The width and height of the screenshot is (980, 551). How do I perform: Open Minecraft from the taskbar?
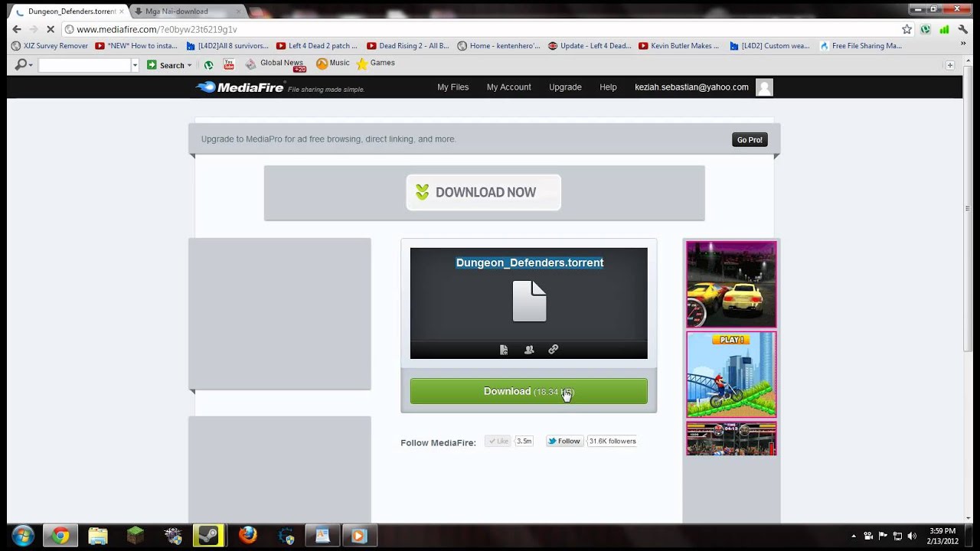136,536
